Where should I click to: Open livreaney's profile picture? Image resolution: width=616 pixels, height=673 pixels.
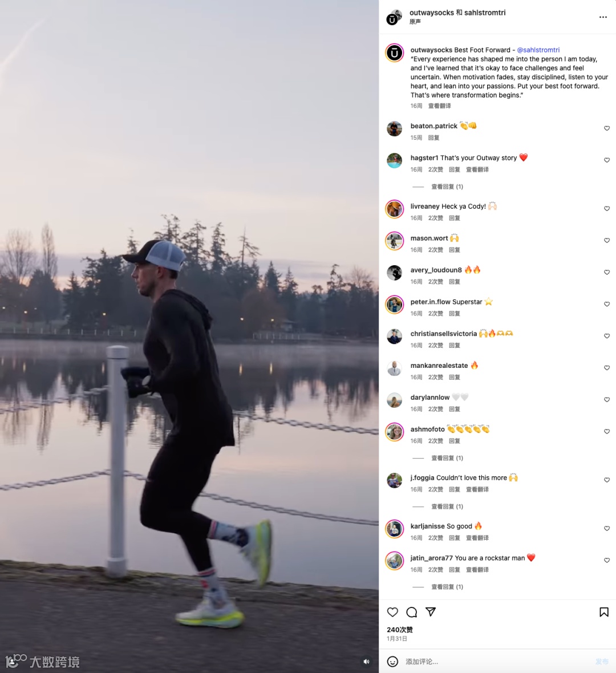(394, 209)
